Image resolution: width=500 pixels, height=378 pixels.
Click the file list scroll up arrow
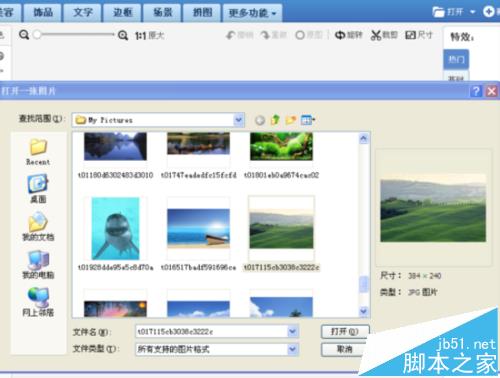pyautogui.click(x=364, y=138)
